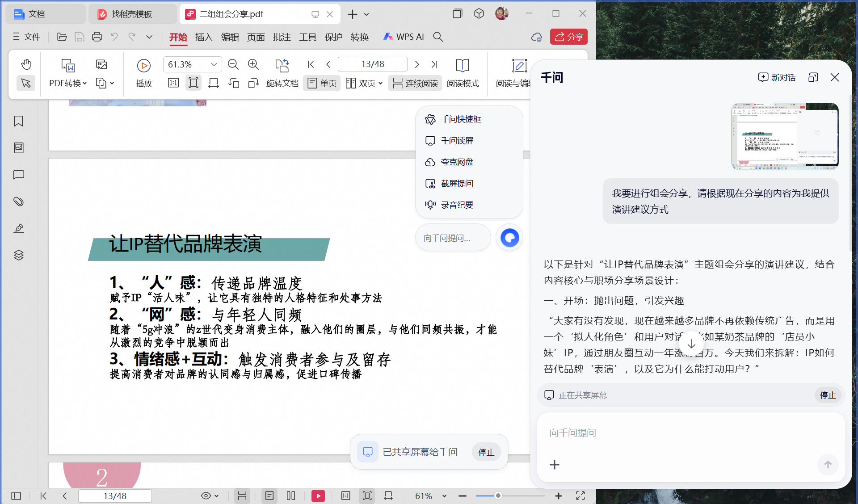Toggle continuous reading mode (连续阅读)
Viewport: 858px width, 504px height.
(x=415, y=84)
